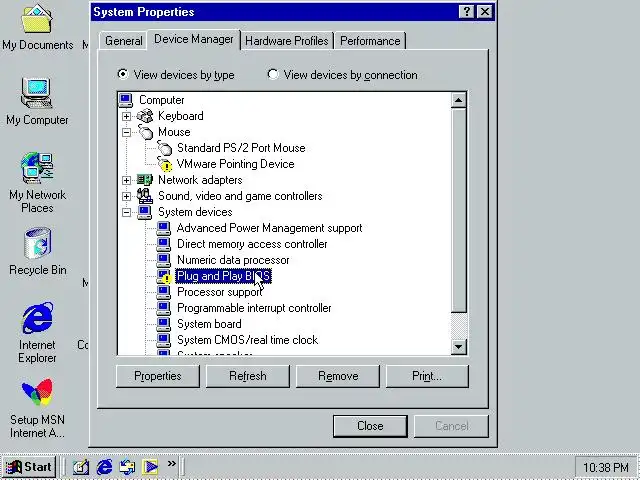The width and height of the screenshot is (640, 480).
Task: Open Outlook Express from the quick launch bar
Action: pyautogui.click(x=127, y=467)
